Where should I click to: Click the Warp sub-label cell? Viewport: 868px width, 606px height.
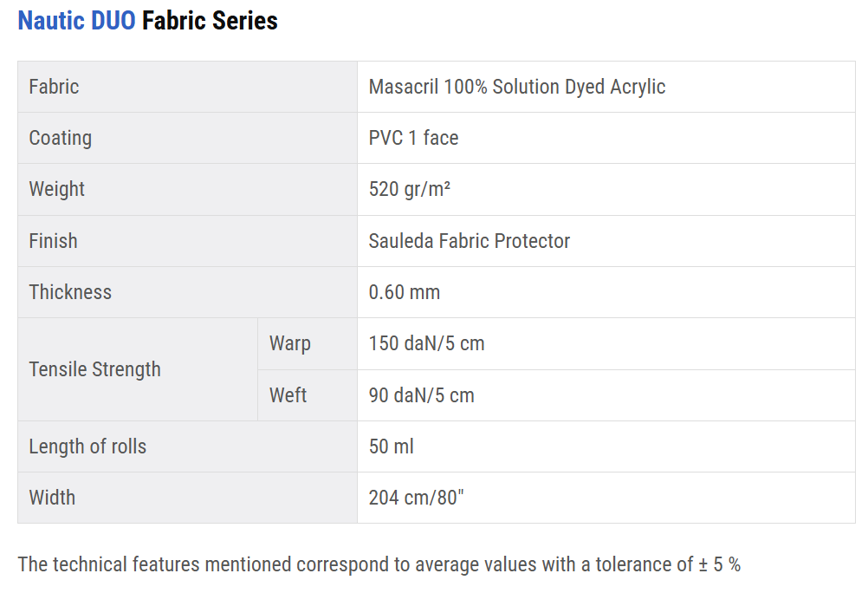[x=289, y=343]
